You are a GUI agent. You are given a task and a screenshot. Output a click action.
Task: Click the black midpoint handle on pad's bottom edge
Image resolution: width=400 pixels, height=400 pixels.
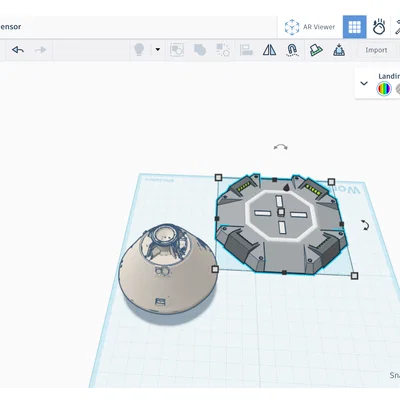coord(284,273)
